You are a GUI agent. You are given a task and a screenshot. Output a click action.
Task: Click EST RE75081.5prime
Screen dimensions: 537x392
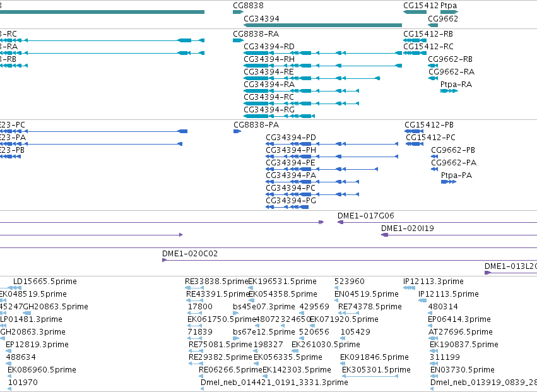point(221,345)
